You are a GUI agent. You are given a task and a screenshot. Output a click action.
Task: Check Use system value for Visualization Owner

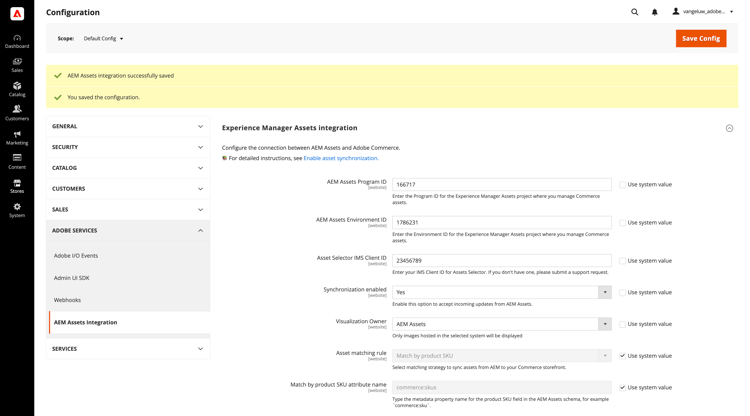click(x=622, y=324)
